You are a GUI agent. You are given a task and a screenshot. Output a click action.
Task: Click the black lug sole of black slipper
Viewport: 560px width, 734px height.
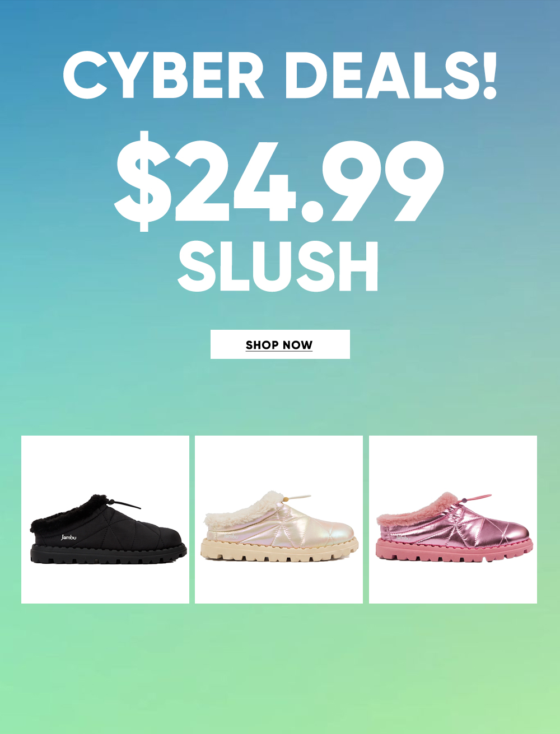[x=108, y=554]
